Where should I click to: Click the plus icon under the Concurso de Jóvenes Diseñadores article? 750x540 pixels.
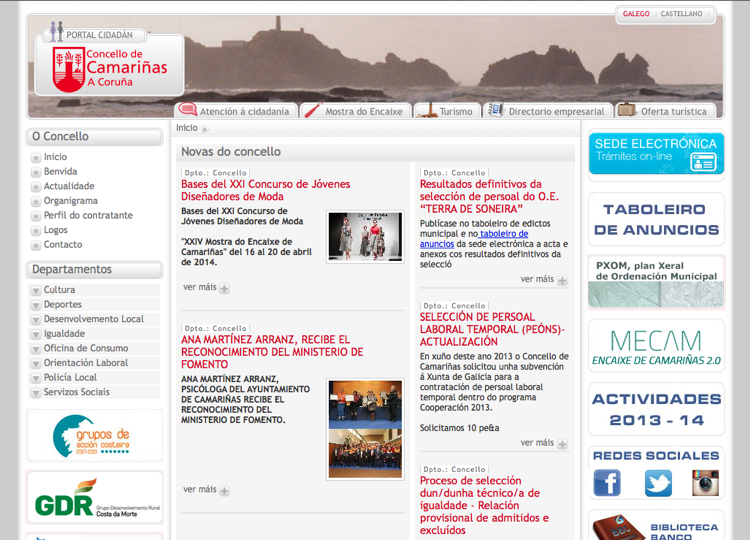pyautogui.click(x=224, y=288)
